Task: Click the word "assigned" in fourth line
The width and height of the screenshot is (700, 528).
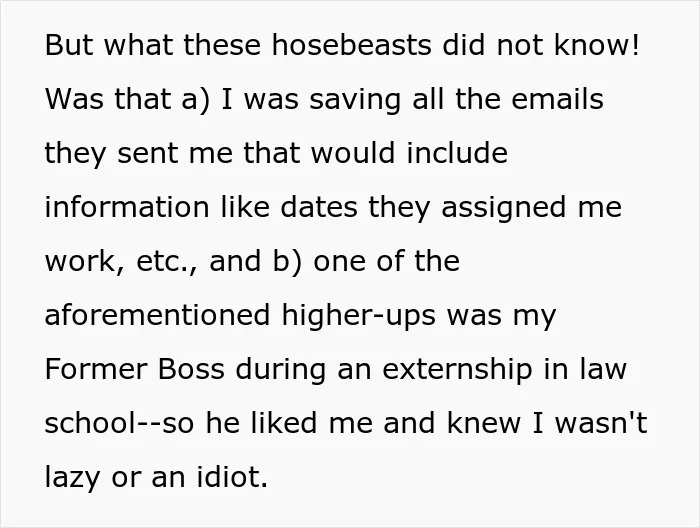Action: [504, 209]
